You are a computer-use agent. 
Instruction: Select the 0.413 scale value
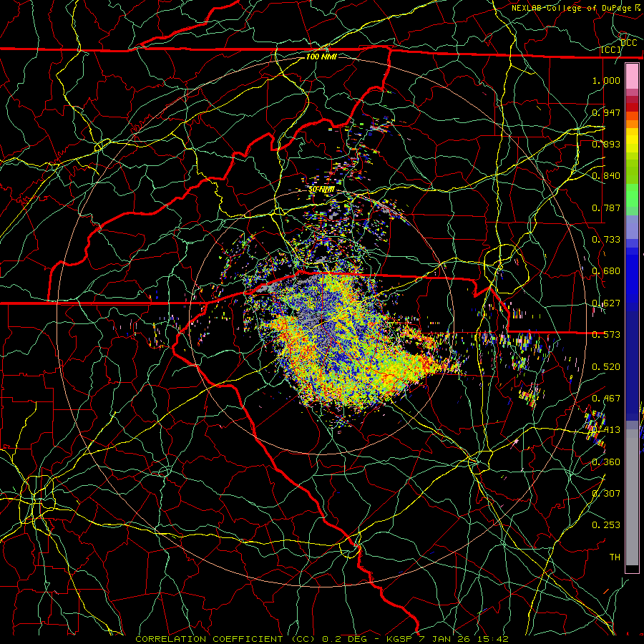pos(606,430)
